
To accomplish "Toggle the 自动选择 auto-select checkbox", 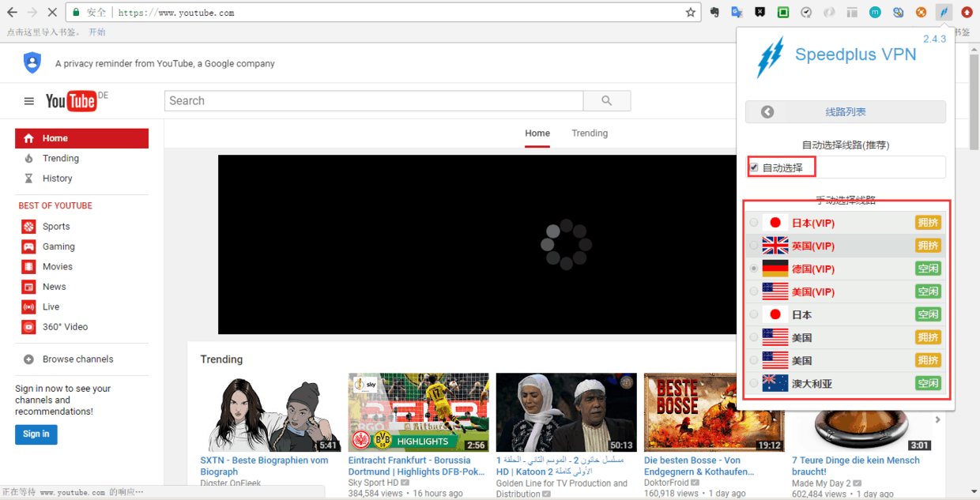I will [x=754, y=167].
